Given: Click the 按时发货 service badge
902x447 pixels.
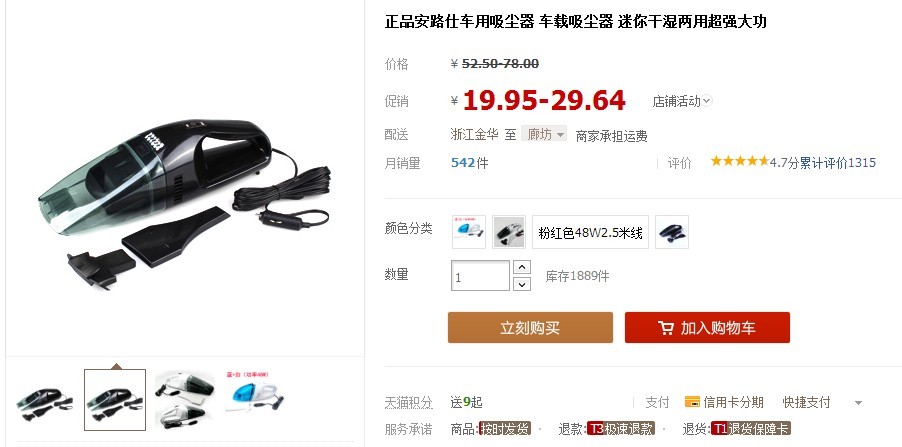Looking at the screenshot, I should coord(504,429).
